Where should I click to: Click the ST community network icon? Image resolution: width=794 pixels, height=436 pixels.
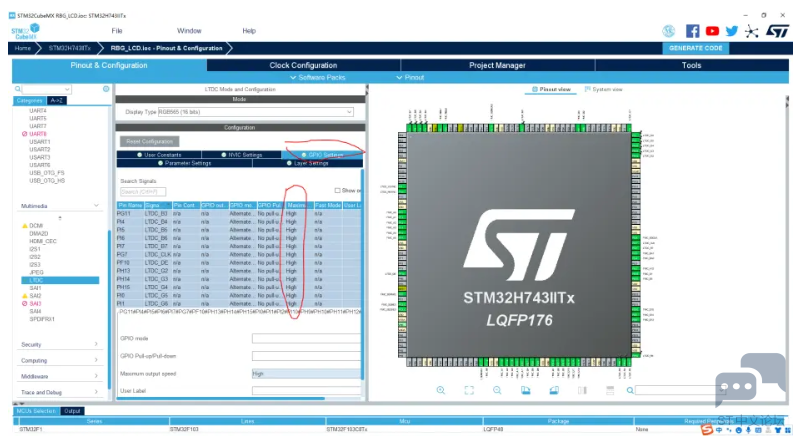pos(751,31)
